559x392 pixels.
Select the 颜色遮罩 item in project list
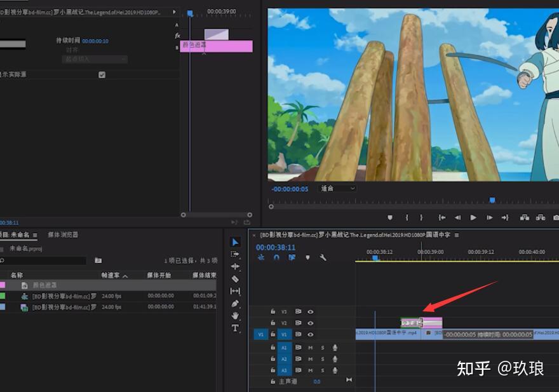[44, 285]
